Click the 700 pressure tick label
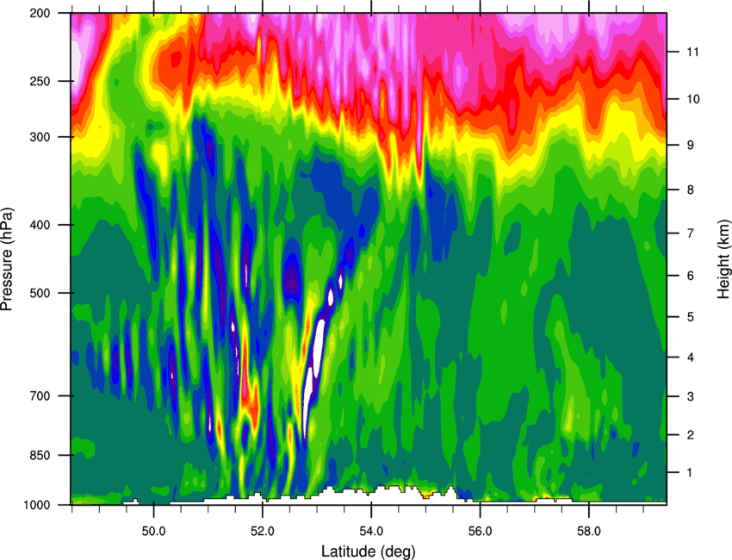Viewport: 732px width, 560px height. pos(40,396)
